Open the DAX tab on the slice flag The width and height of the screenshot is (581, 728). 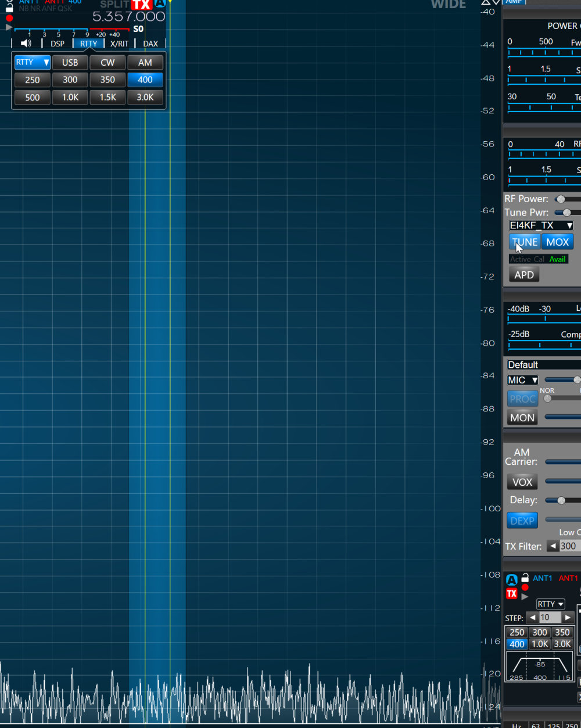pos(150,44)
